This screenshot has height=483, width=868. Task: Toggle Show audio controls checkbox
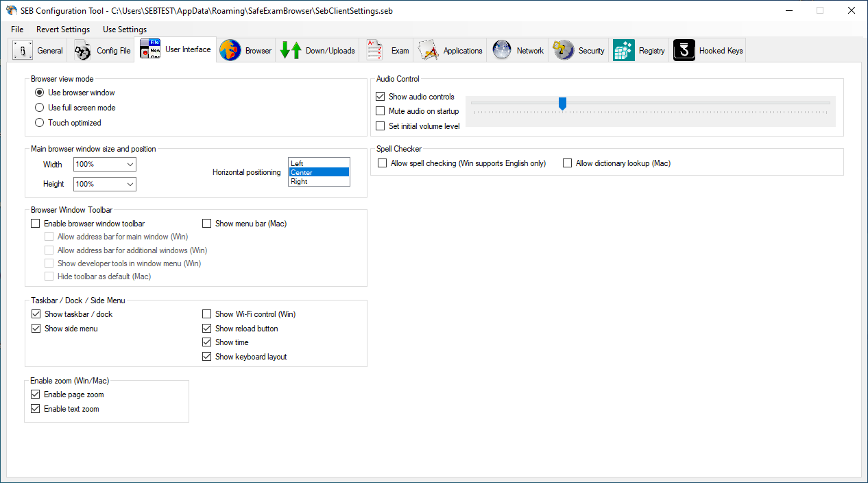(x=381, y=97)
